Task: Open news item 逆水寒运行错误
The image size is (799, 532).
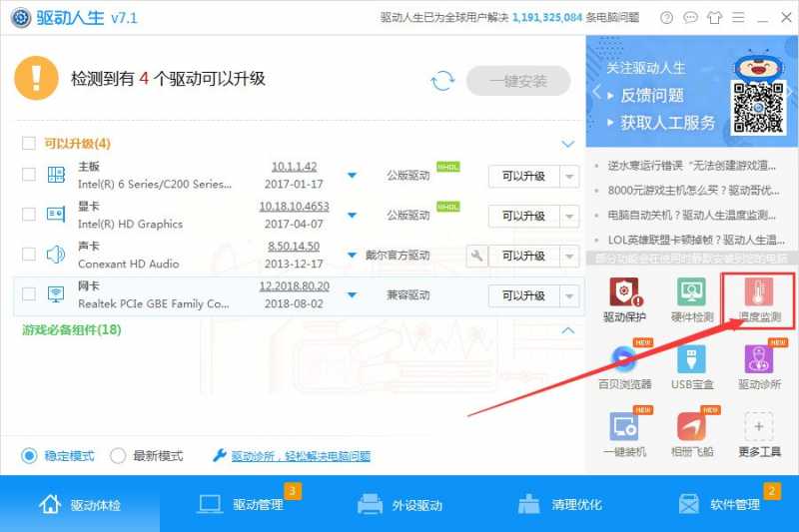Action: pos(691,166)
